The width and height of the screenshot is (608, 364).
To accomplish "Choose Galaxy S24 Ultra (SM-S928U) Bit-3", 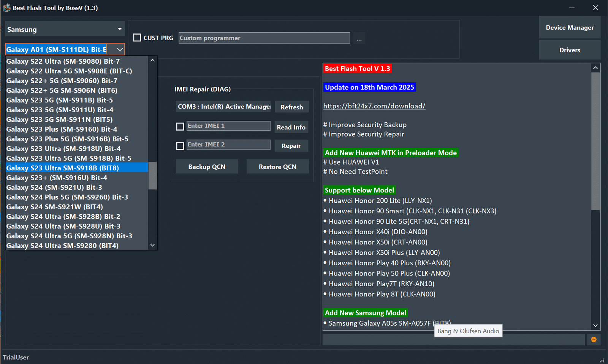I will tap(77, 226).
